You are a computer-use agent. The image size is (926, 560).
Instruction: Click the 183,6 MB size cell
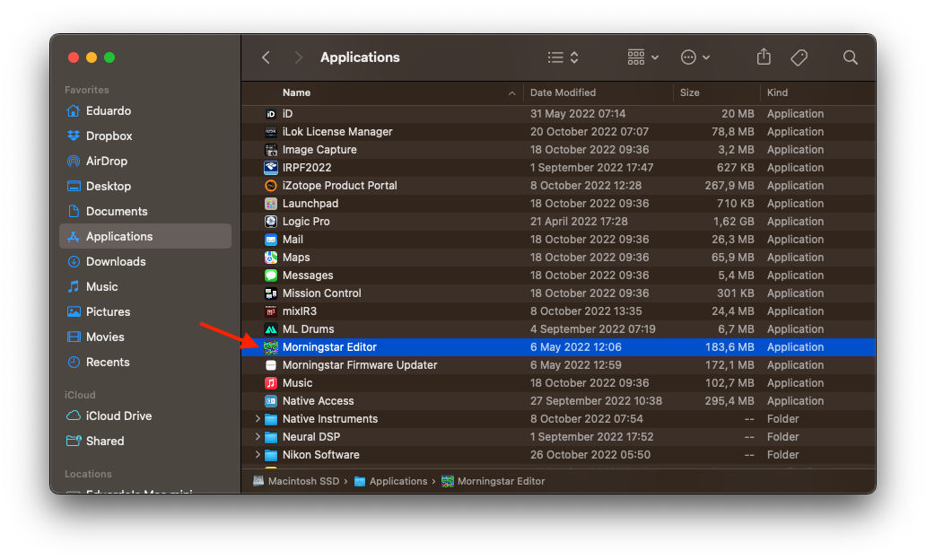pos(729,347)
